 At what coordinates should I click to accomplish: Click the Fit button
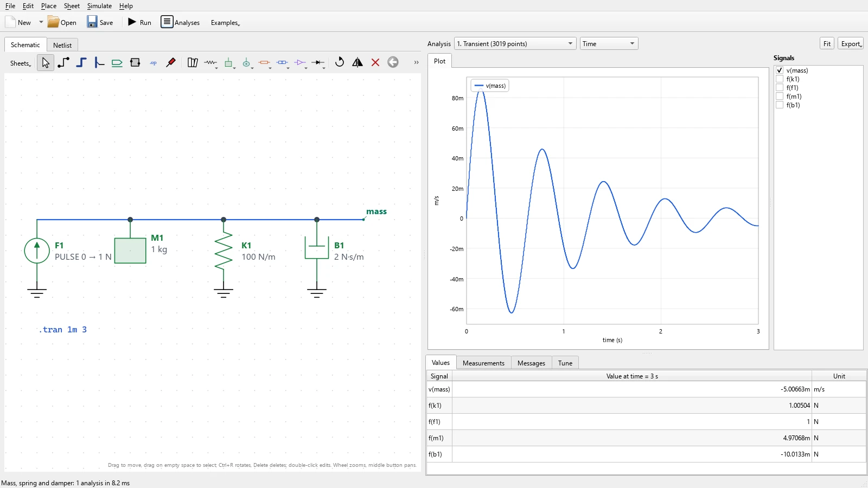click(x=827, y=44)
